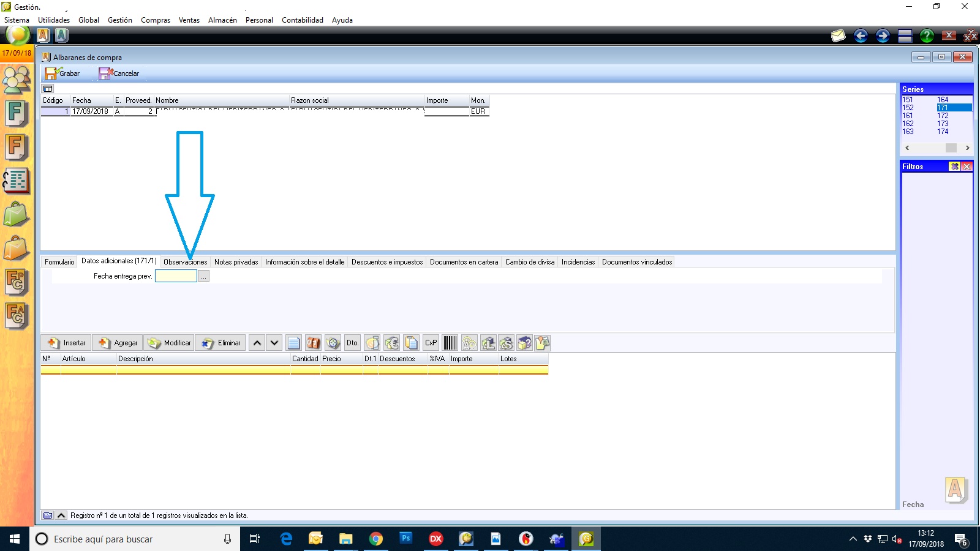The height and width of the screenshot is (551, 980).
Task: Click the euro coin icon
Action: pyautogui.click(x=392, y=343)
